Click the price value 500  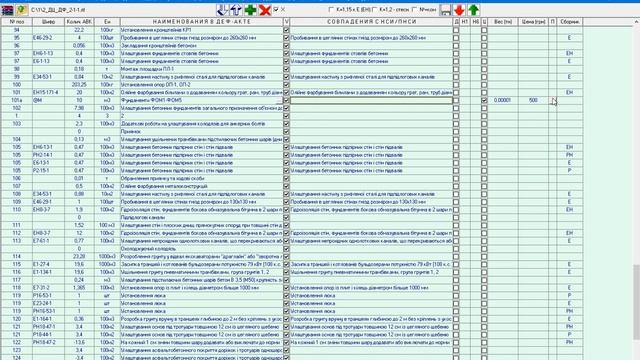pos(533,100)
